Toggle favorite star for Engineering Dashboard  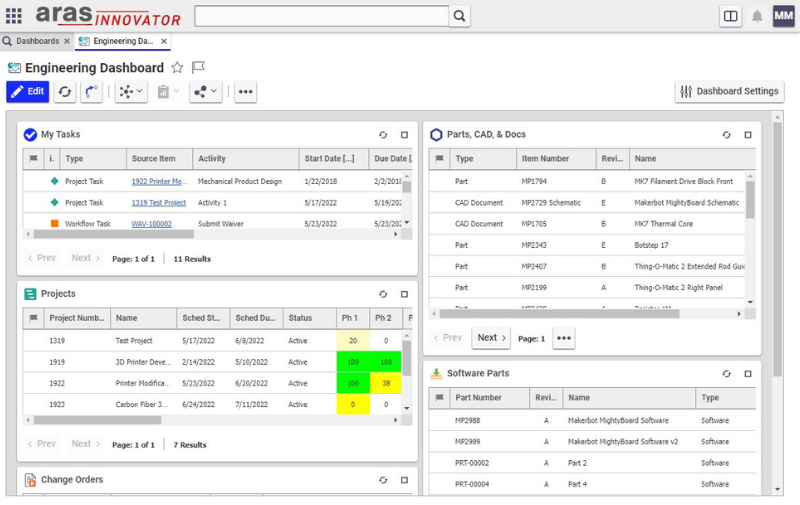[177, 68]
